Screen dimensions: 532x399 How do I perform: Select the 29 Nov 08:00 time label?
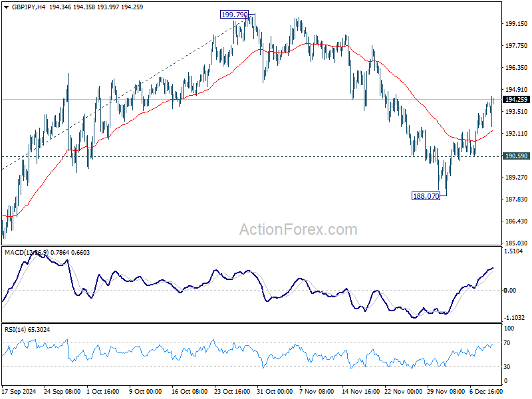coord(446,392)
